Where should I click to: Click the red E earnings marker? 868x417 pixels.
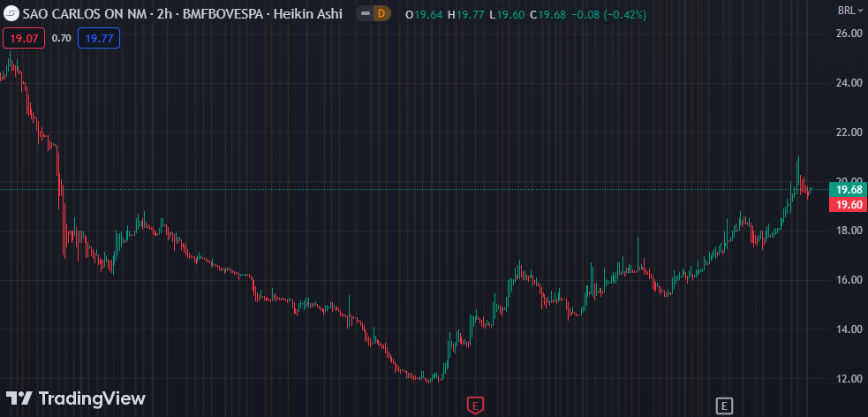[475, 406]
